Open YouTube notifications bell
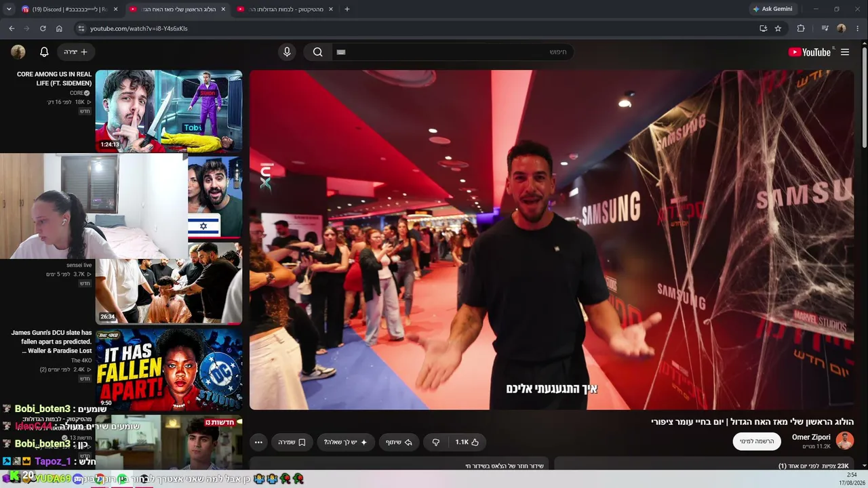The width and height of the screenshot is (868, 488). click(x=44, y=52)
